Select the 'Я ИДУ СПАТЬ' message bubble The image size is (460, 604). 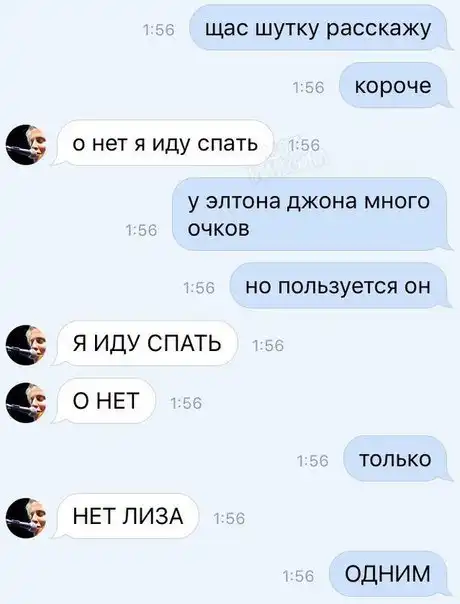(144, 343)
